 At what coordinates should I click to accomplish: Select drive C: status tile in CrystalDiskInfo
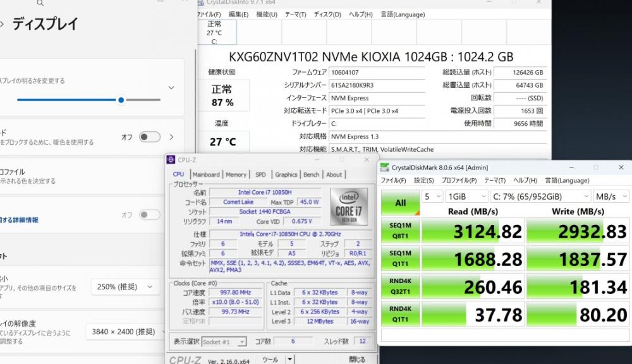216,32
